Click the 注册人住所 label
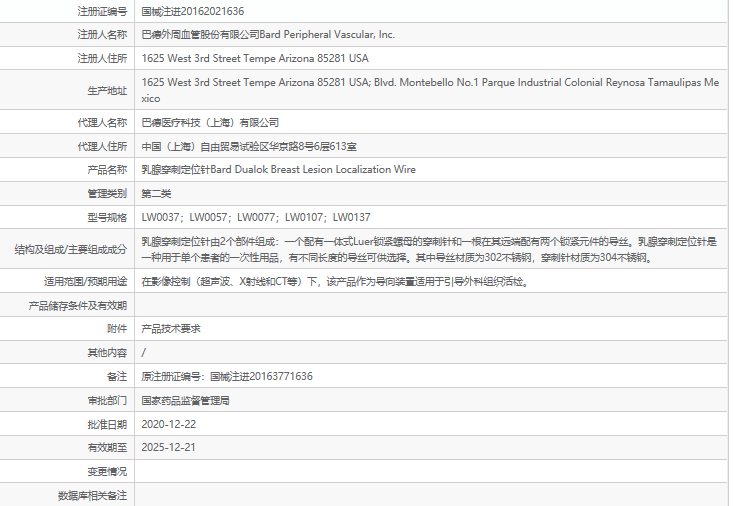Image resolution: width=733 pixels, height=506 pixels. [102, 58]
